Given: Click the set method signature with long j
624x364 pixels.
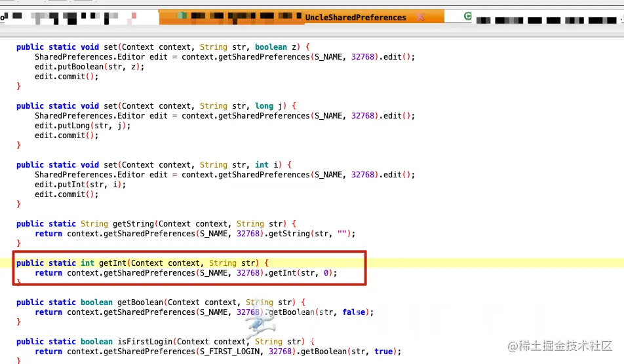Looking at the screenshot, I should 157,106.
